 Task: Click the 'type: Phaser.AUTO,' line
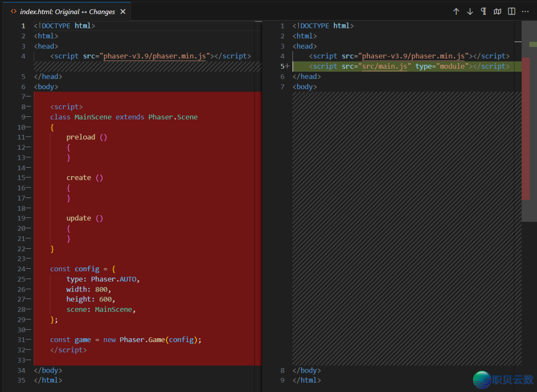[103, 279]
